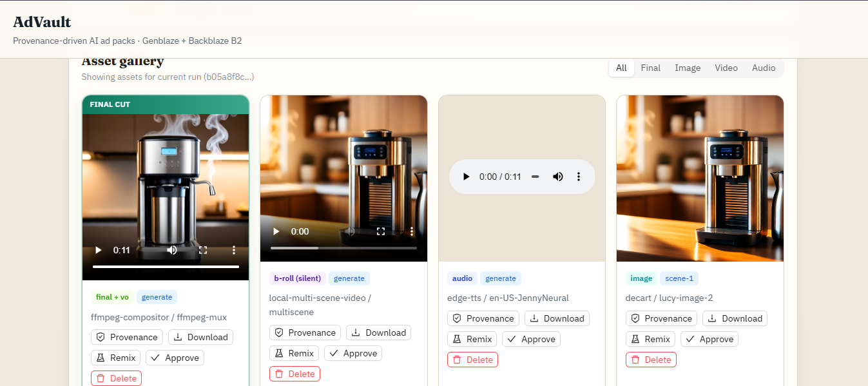Show only Image assets

coord(688,68)
